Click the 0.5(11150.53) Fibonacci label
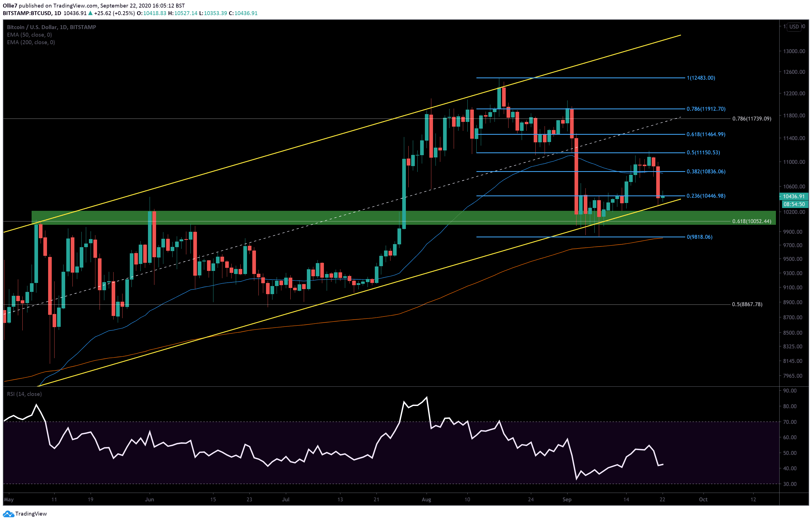This screenshot has width=812, height=522. click(703, 153)
